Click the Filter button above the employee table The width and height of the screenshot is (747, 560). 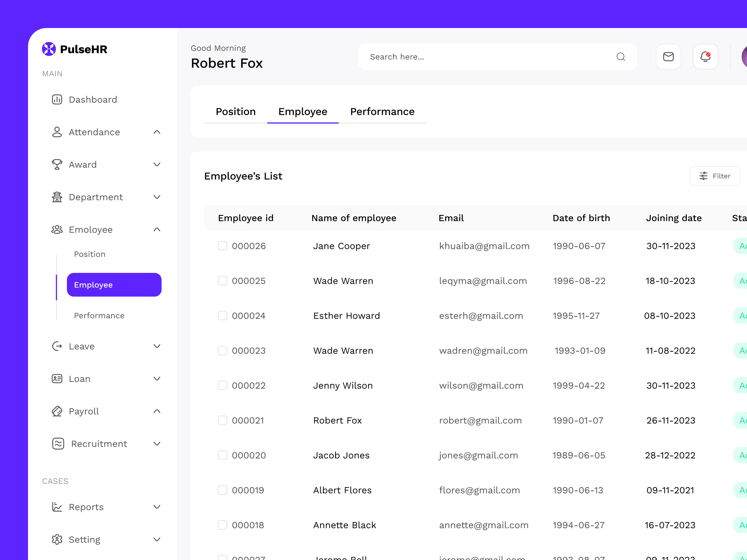715,176
